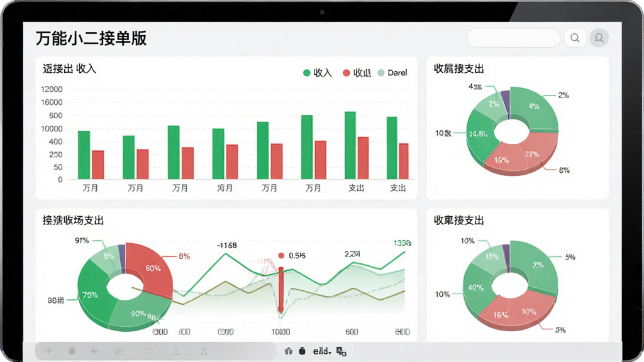Toggle the Darel legend entry
This screenshot has height=362, width=644.
pos(392,73)
